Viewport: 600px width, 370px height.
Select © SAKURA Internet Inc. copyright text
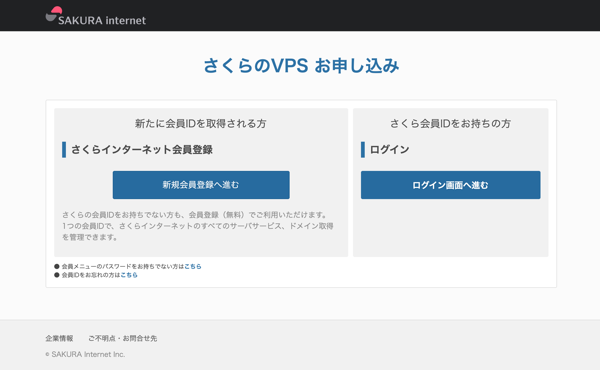click(85, 354)
